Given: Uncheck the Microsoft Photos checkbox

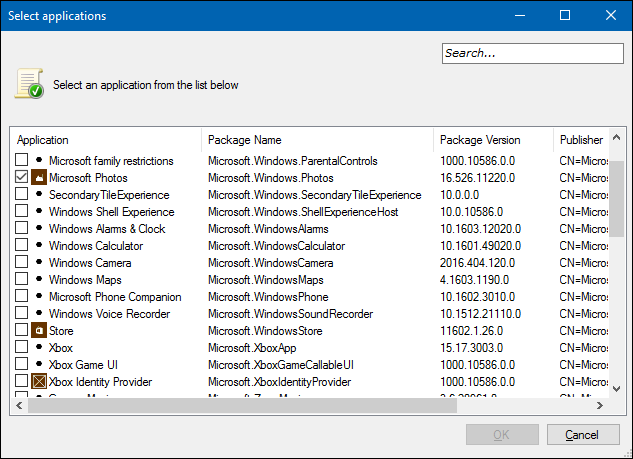Looking at the screenshot, I should coord(22,178).
